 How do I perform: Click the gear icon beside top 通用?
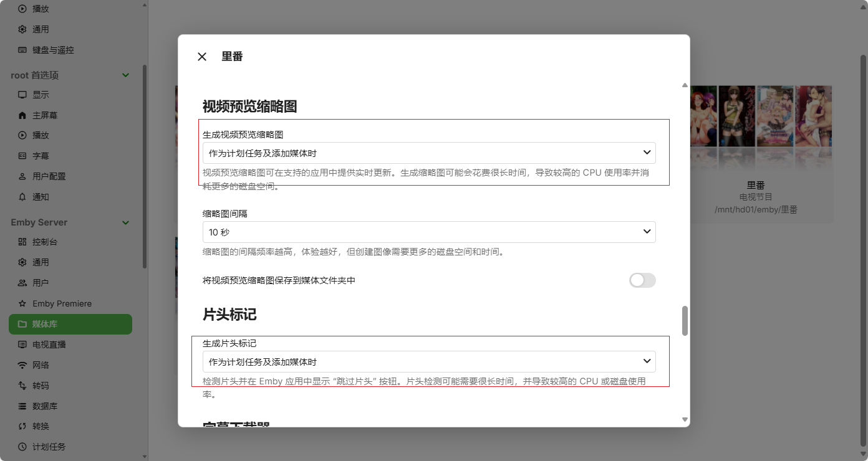(x=22, y=29)
